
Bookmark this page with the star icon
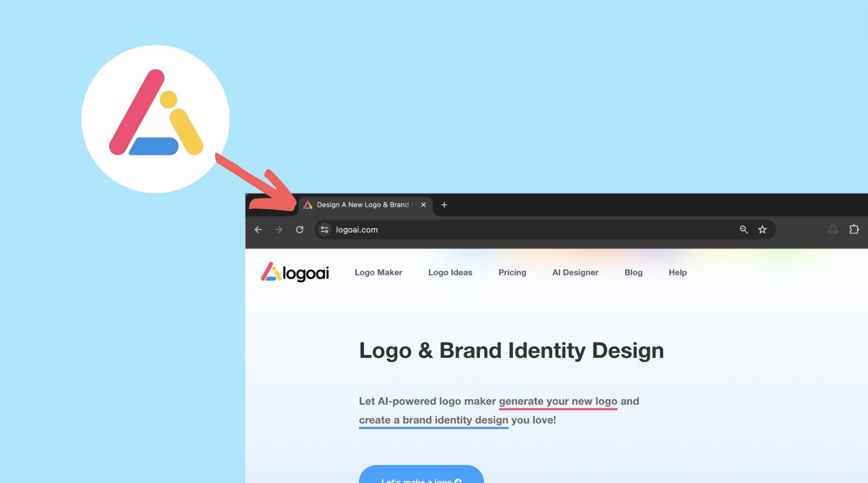pyautogui.click(x=762, y=230)
